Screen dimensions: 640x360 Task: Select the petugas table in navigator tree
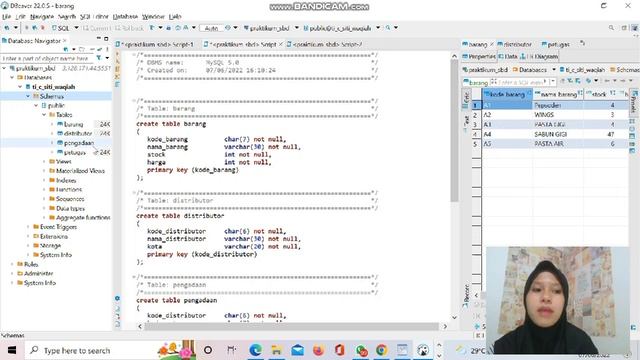point(75,152)
